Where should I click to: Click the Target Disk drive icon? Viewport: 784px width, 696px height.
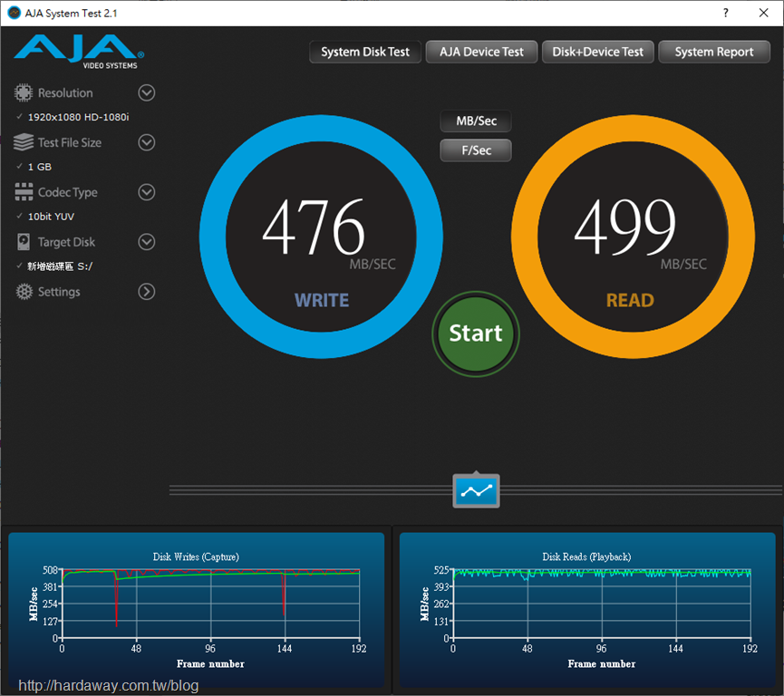tap(23, 242)
